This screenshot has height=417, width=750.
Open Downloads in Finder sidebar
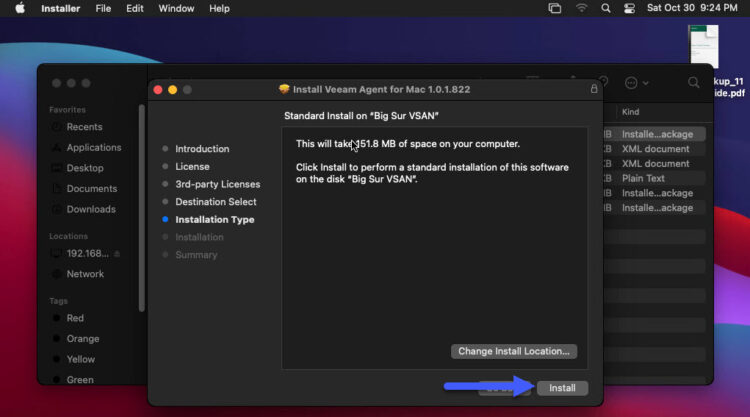[x=91, y=209]
